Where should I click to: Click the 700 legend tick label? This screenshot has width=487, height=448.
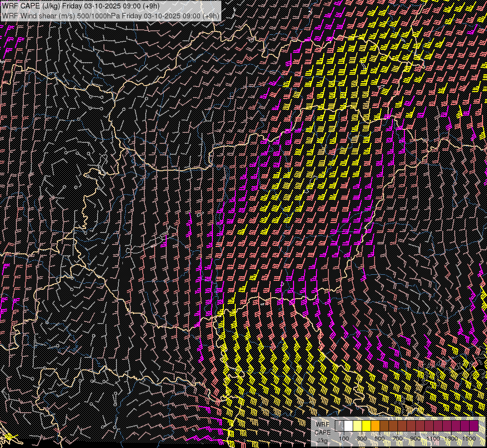[x=397, y=439]
